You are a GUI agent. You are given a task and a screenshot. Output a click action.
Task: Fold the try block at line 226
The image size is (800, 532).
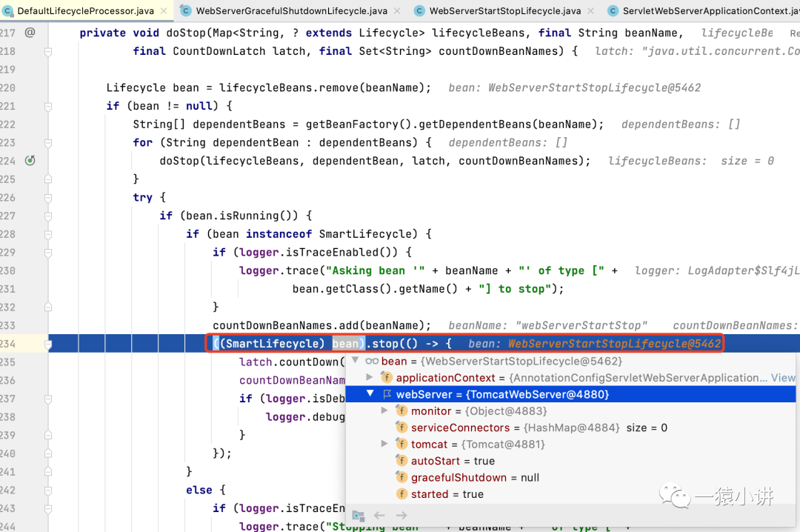tap(48, 198)
